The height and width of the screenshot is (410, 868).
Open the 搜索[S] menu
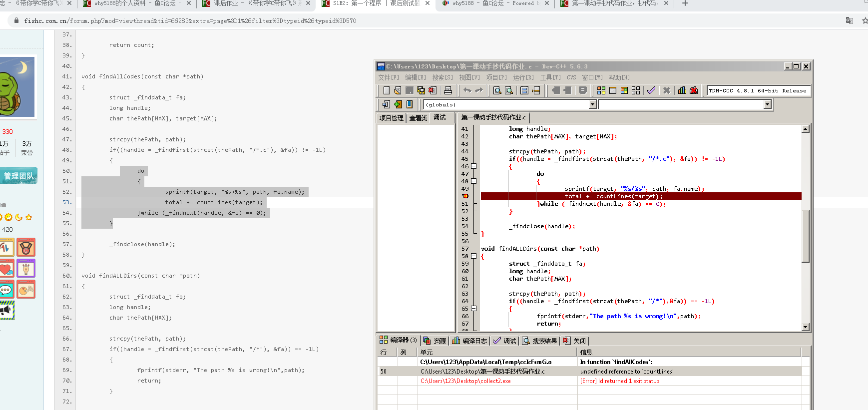pyautogui.click(x=442, y=77)
